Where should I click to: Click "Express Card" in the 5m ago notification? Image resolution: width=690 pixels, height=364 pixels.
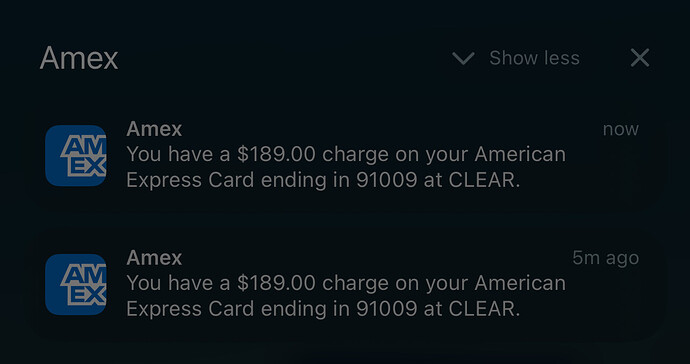click(x=190, y=309)
